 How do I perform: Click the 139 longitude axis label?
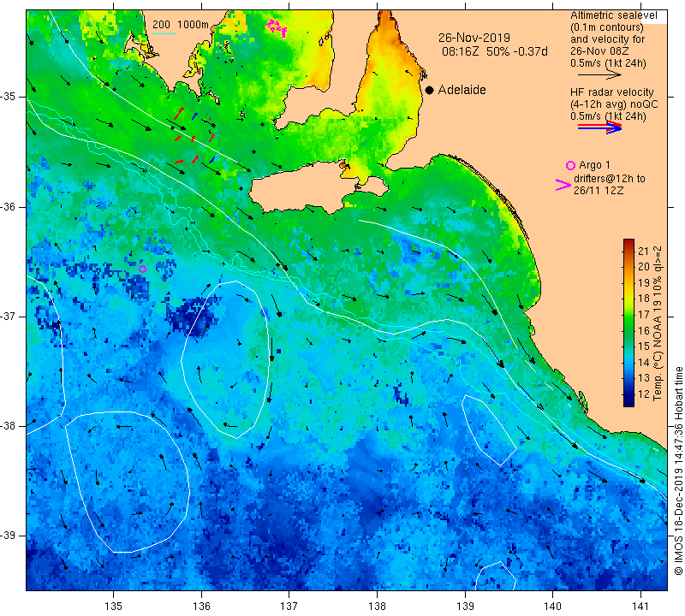465,607
